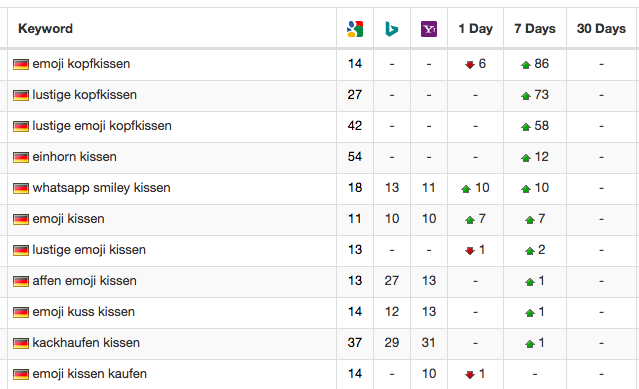Select the emoji kuss kissen keyword
Screen dimensions: 639x389
tap(84, 312)
